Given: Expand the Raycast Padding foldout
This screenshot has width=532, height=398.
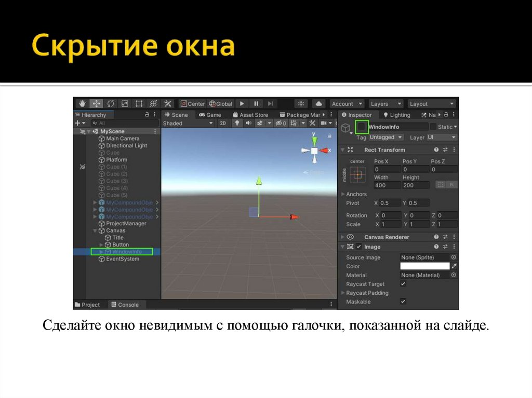Looking at the screenshot, I should (x=343, y=293).
